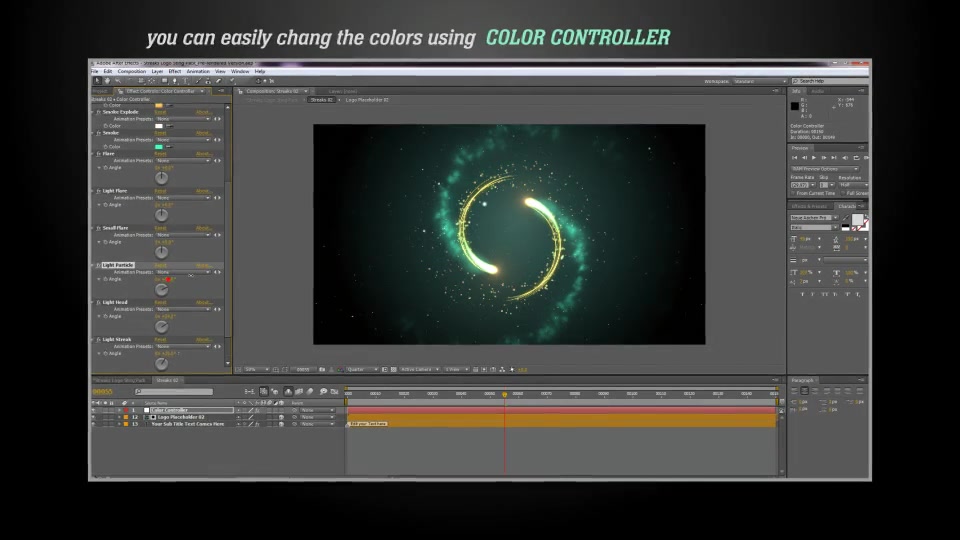Screen dimensions: 960x540
Task: Adjust the Flare Angle dial
Action: click(161, 178)
